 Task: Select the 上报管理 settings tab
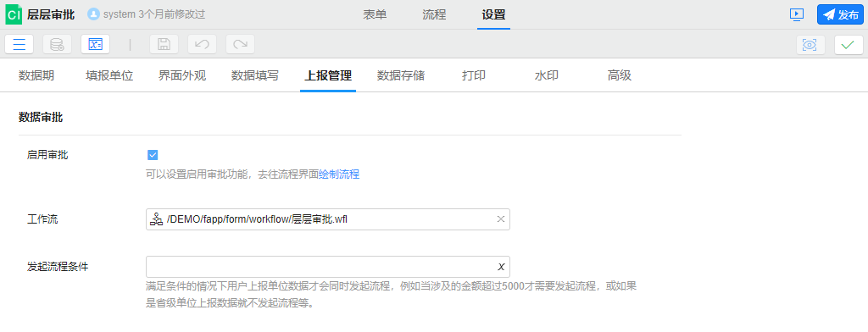pos(328,76)
